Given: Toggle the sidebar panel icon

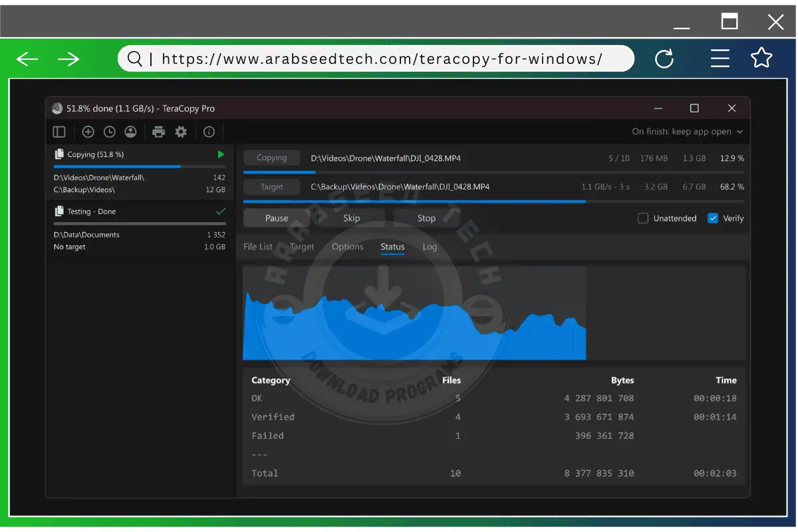Looking at the screenshot, I should pos(59,132).
